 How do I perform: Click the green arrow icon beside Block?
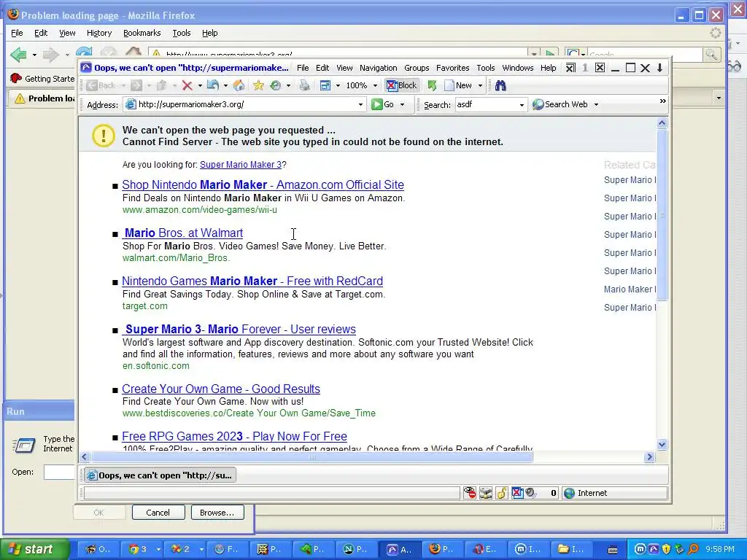click(x=432, y=86)
